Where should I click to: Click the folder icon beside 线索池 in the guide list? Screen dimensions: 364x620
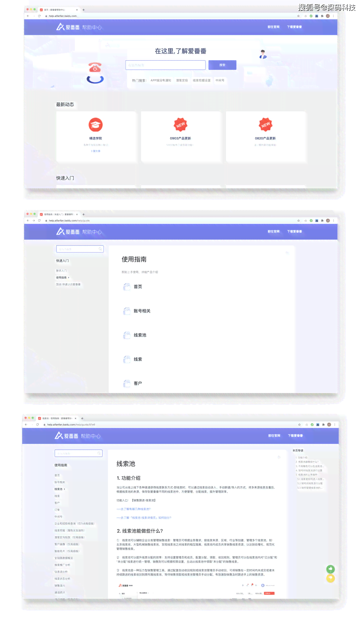pos(127,335)
